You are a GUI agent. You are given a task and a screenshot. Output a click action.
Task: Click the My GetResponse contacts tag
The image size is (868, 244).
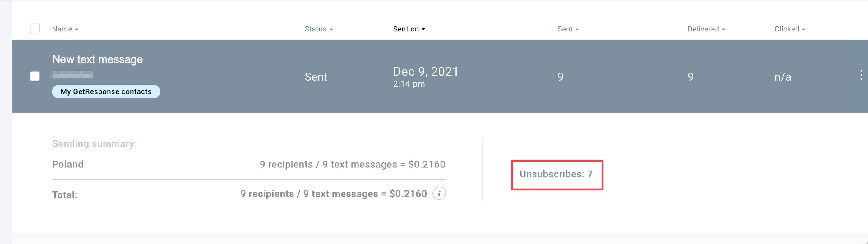[106, 92]
